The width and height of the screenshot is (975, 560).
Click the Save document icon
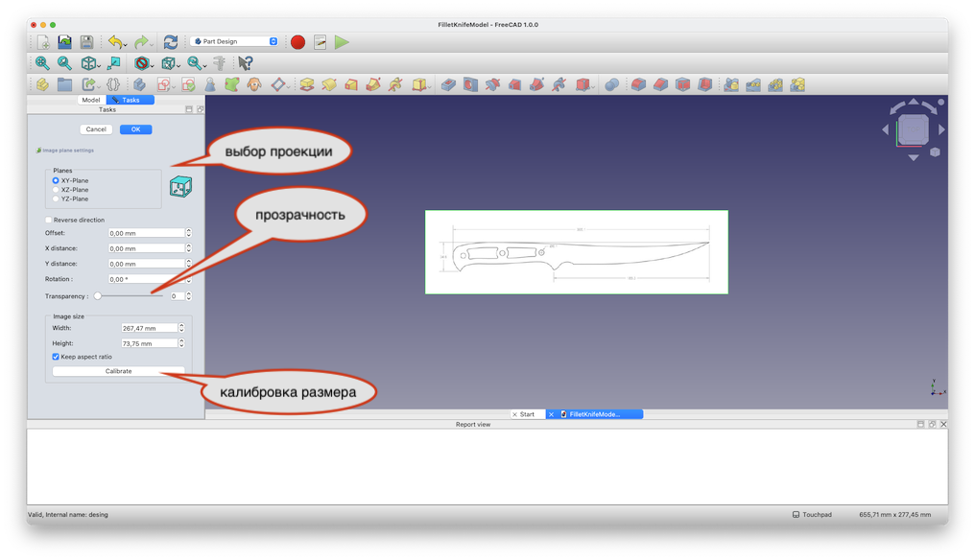point(86,42)
